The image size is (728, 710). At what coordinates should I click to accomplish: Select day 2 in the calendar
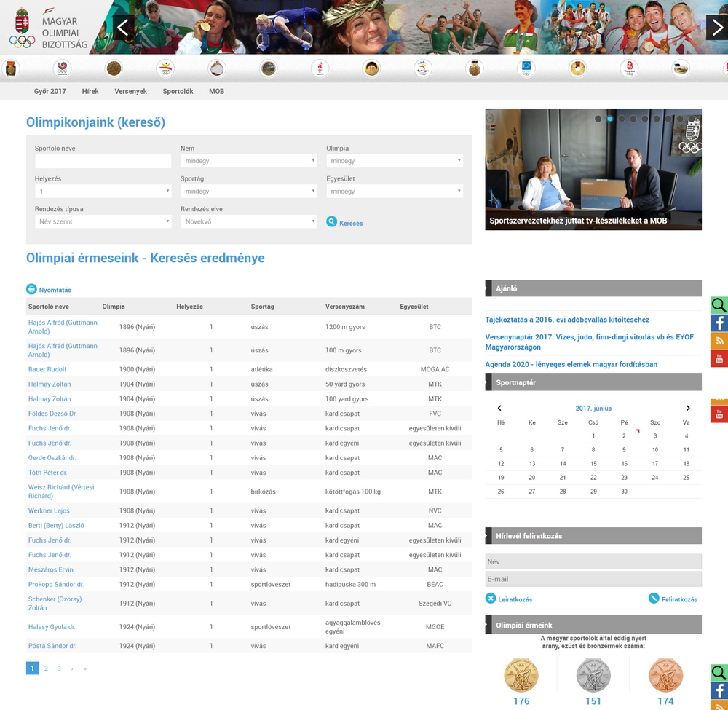[624, 435]
